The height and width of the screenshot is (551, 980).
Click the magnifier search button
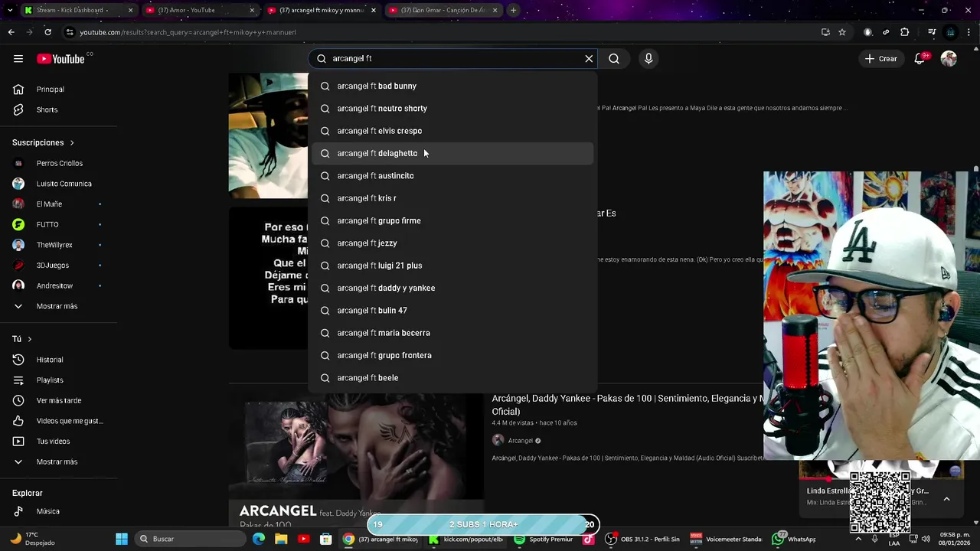(x=614, y=59)
